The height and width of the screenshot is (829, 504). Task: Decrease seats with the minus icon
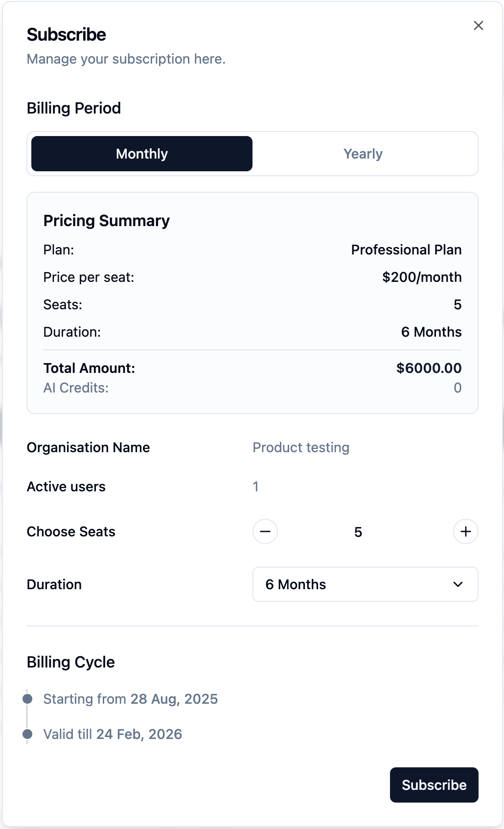point(265,531)
